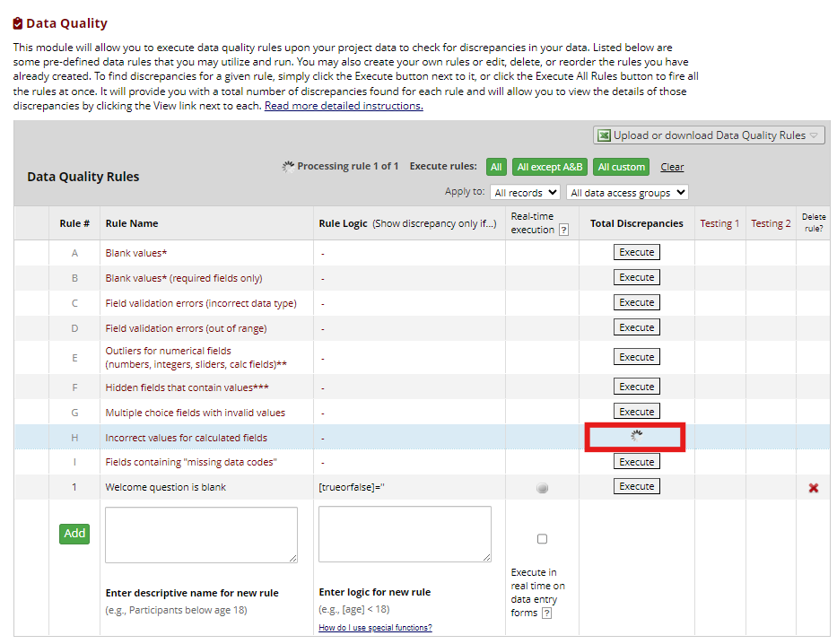This screenshot has height=644, width=837.
Task: Open the Upload or download Data Quality Rules dropdown
Action: (709, 135)
